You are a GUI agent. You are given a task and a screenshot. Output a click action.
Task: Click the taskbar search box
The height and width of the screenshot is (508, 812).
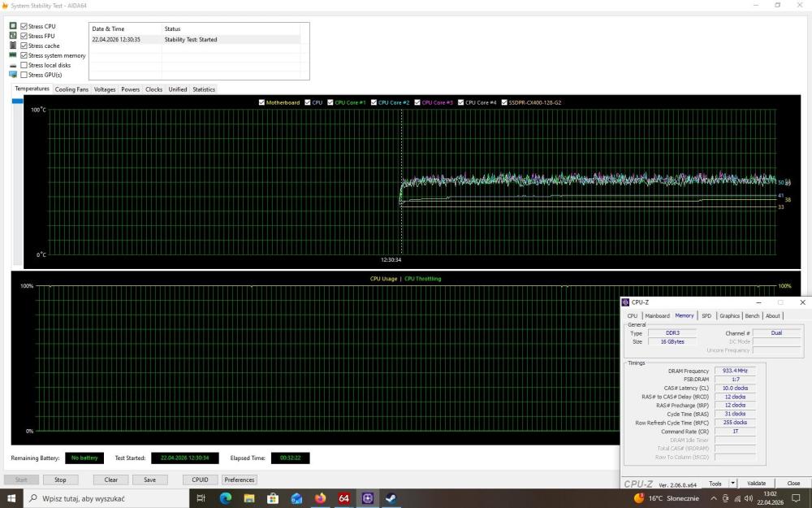coord(106,499)
